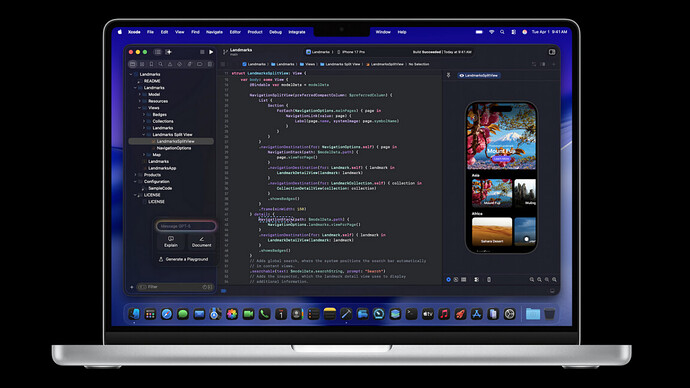Pin the preview in canvas
The width and height of the screenshot is (690, 388).
point(448,75)
